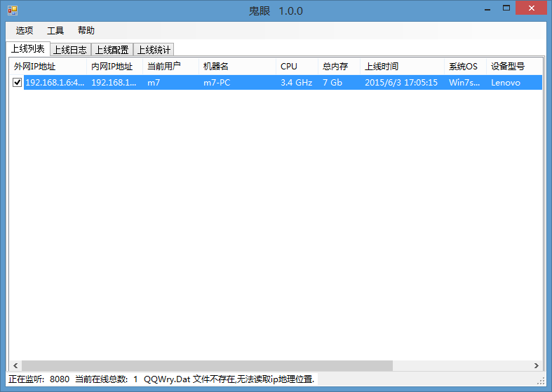The height and width of the screenshot is (392, 552).
Task: Open the 工具 menu
Action: [55, 31]
